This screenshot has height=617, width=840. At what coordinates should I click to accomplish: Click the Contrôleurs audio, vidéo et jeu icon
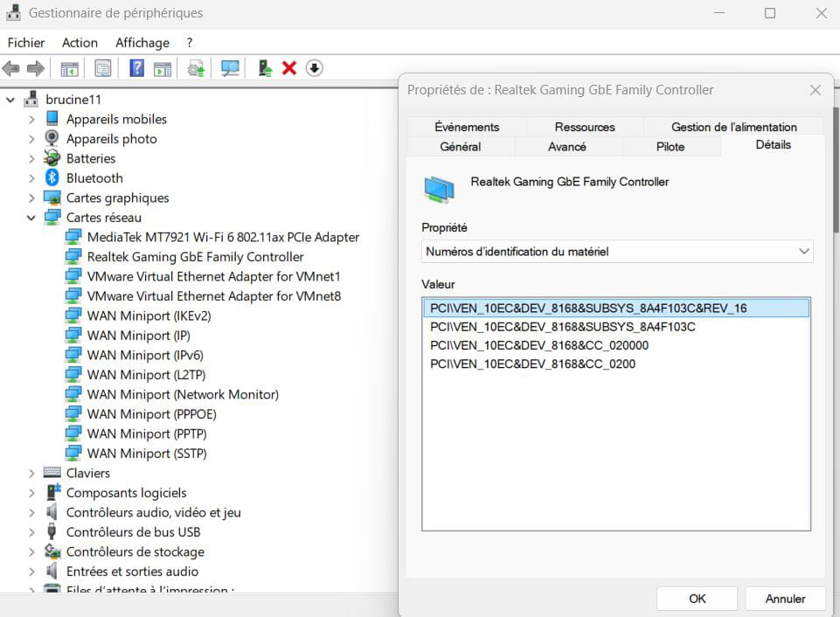point(52,511)
